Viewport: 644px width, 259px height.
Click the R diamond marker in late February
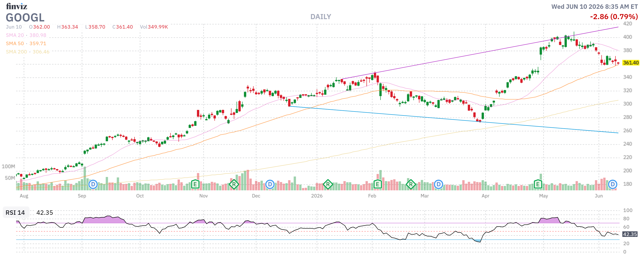(x=411, y=185)
